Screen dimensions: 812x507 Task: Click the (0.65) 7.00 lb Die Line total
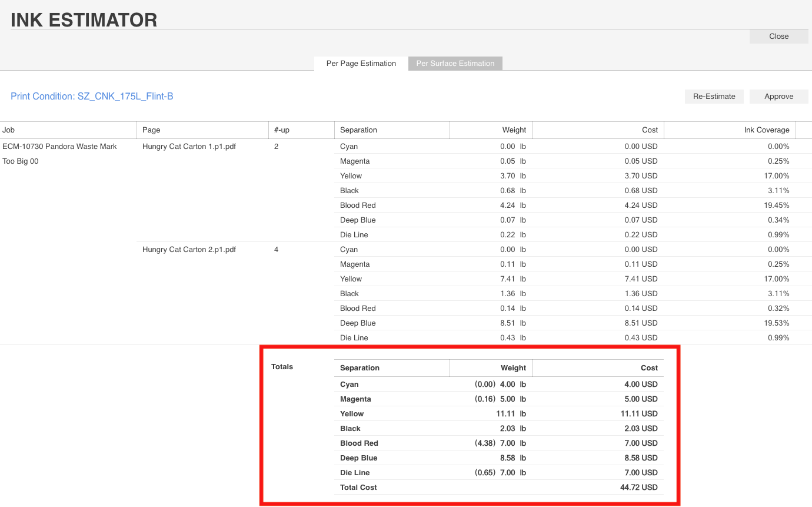pos(500,473)
